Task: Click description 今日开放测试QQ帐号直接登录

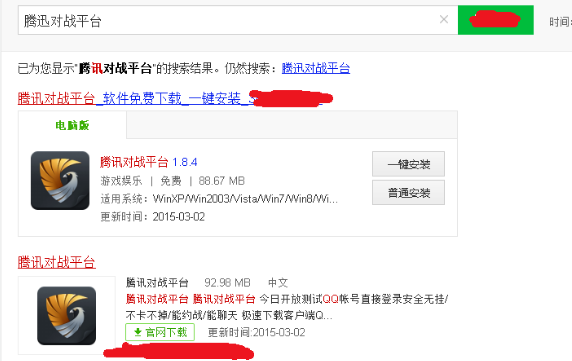Action: pyautogui.click(x=286, y=307)
